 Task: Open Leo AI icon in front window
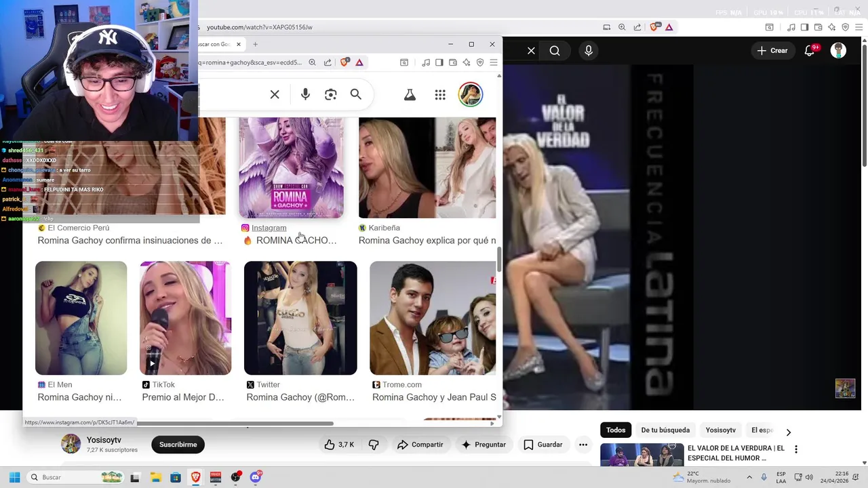point(467,62)
